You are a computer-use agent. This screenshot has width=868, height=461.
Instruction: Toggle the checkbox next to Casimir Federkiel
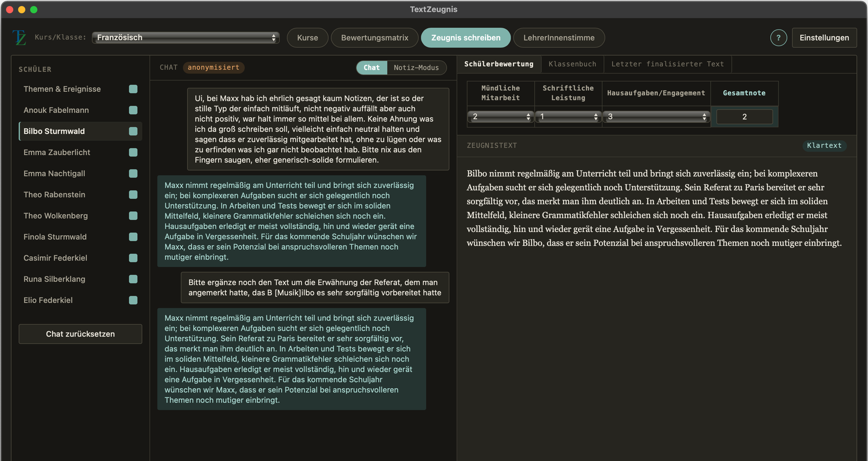tap(133, 258)
